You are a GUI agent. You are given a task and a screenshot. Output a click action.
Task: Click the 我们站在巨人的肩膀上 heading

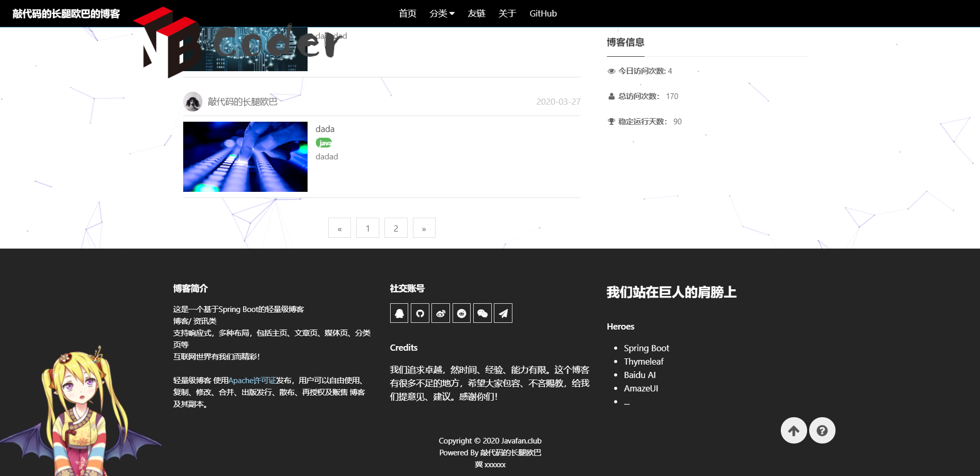[x=671, y=292]
